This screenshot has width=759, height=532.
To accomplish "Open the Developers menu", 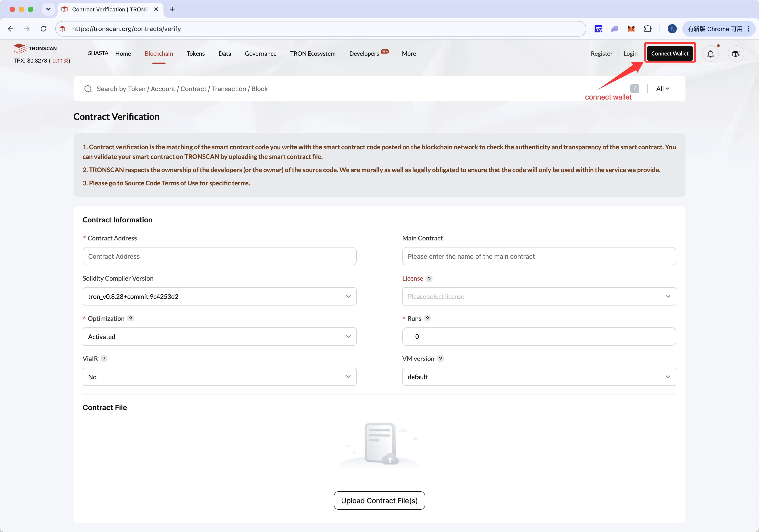I will pyautogui.click(x=364, y=54).
